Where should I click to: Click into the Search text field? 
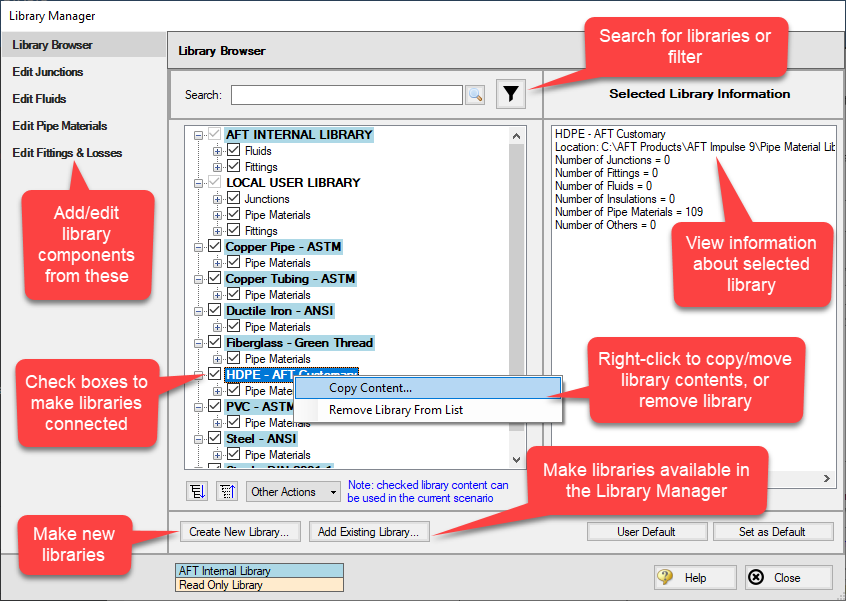[346, 95]
